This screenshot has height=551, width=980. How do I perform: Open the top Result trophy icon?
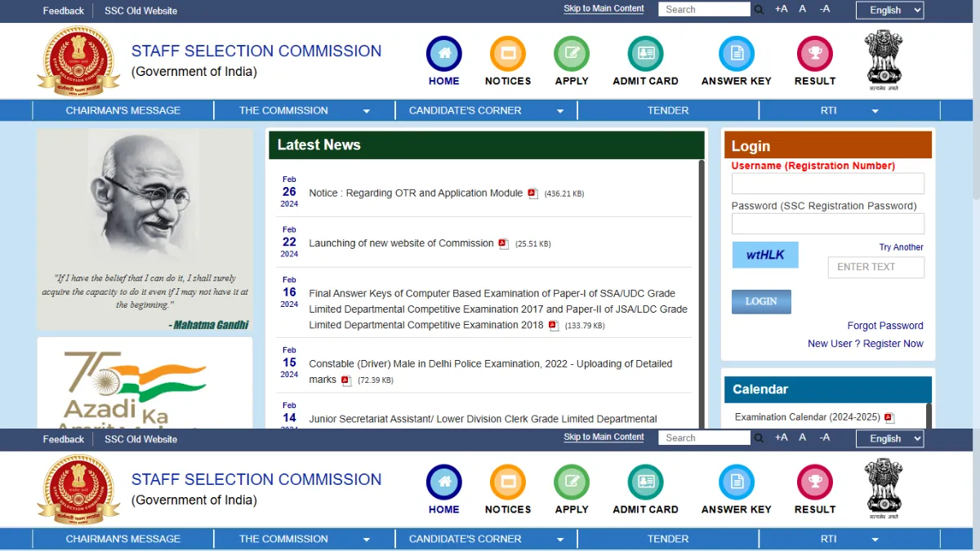[815, 54]
